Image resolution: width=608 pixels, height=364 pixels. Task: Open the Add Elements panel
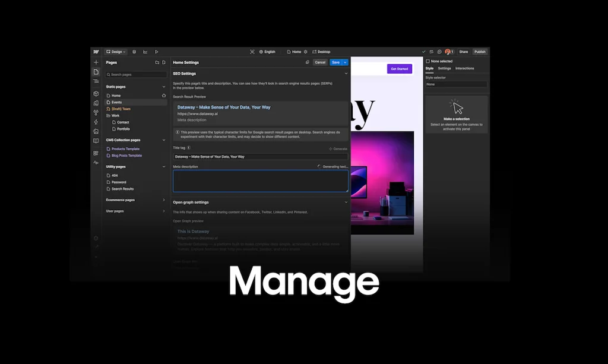pos(96,62)
